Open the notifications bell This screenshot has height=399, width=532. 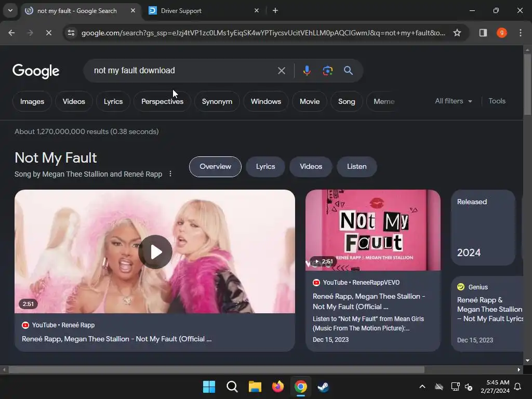coord(518,387)
